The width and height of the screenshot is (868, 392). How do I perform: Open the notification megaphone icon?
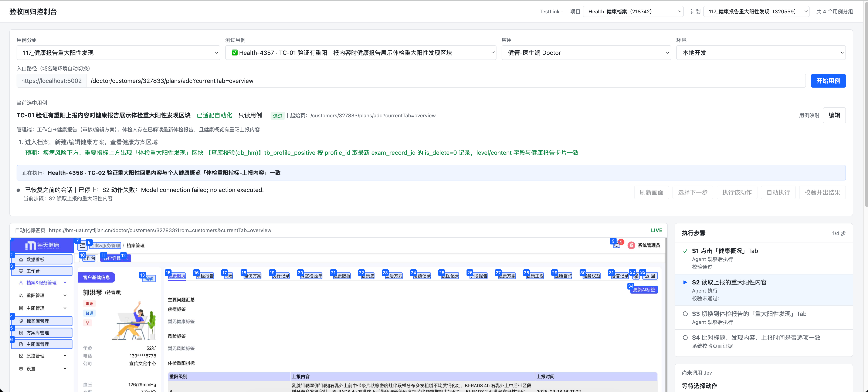[616, 245]
